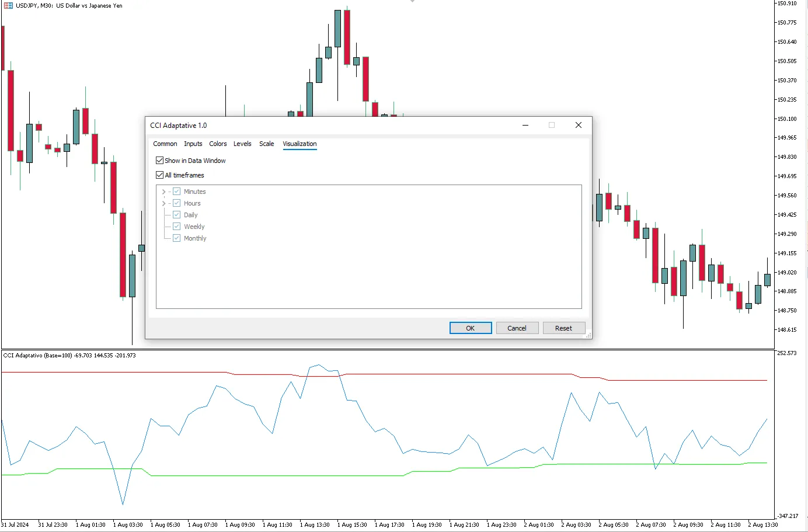Image resolution: width=808 pixels, height=532 pixels.
Task: Click the chart icon beside USDJPY title
Action: [x=8, y=5]
